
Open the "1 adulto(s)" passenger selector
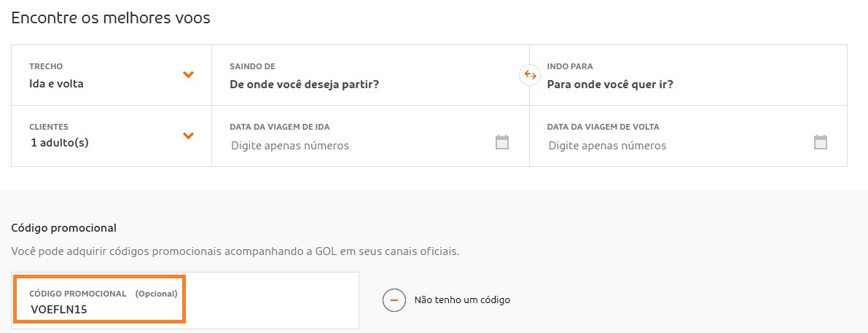(60, 143)
